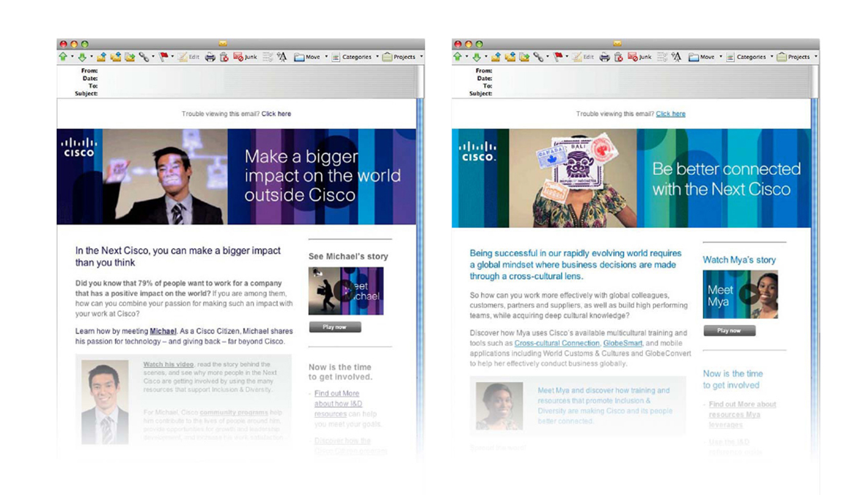Click 'Play now' under See Michael's story
The width and height of the screenshot is (868, 495).
pyautogui.click(x=335, y=327)
